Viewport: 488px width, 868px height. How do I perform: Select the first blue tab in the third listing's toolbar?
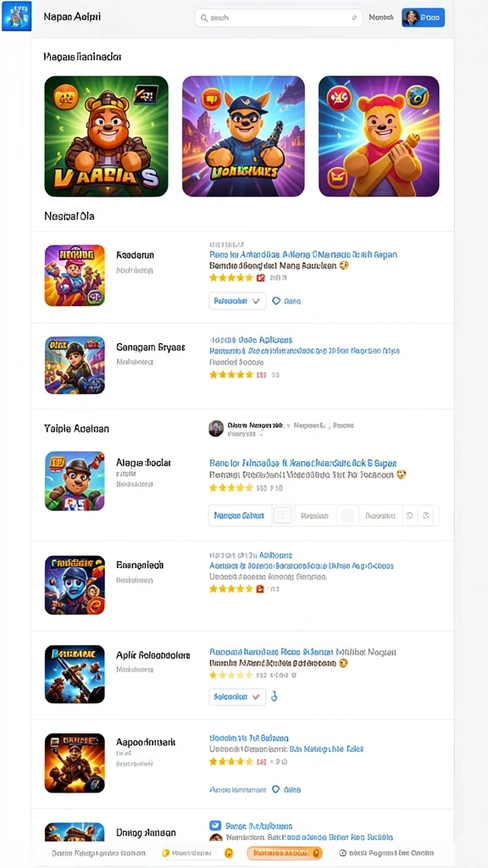coord(240,515)
